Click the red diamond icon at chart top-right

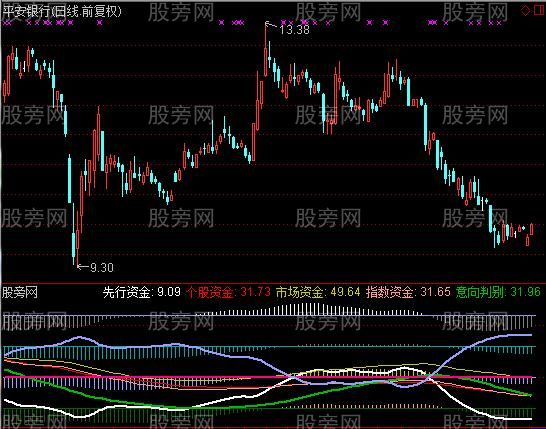click(x=525, y=10)
